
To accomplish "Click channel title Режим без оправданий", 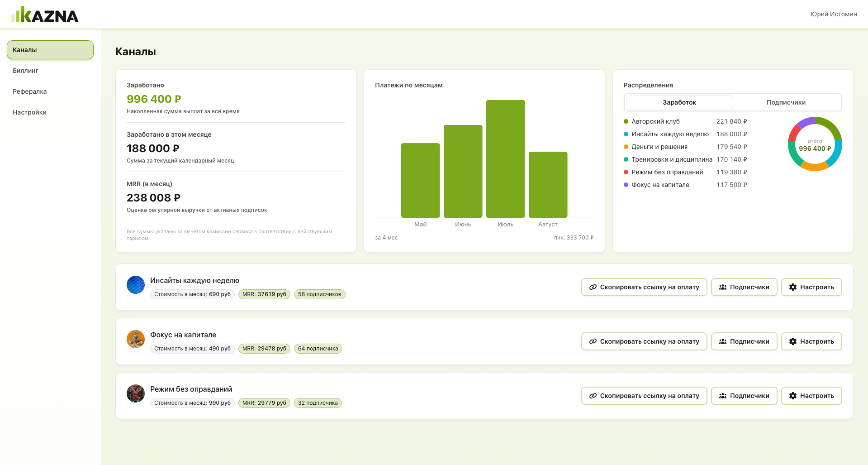I will point(191,389).
